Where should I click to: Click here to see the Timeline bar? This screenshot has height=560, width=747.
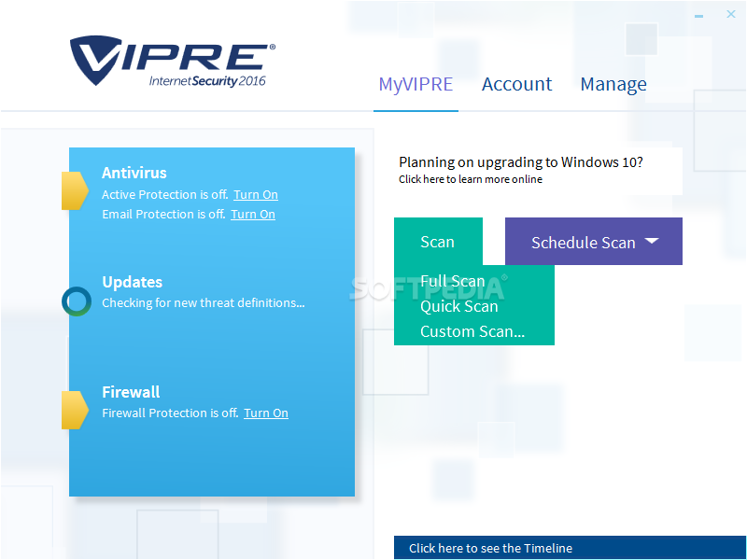570,548
